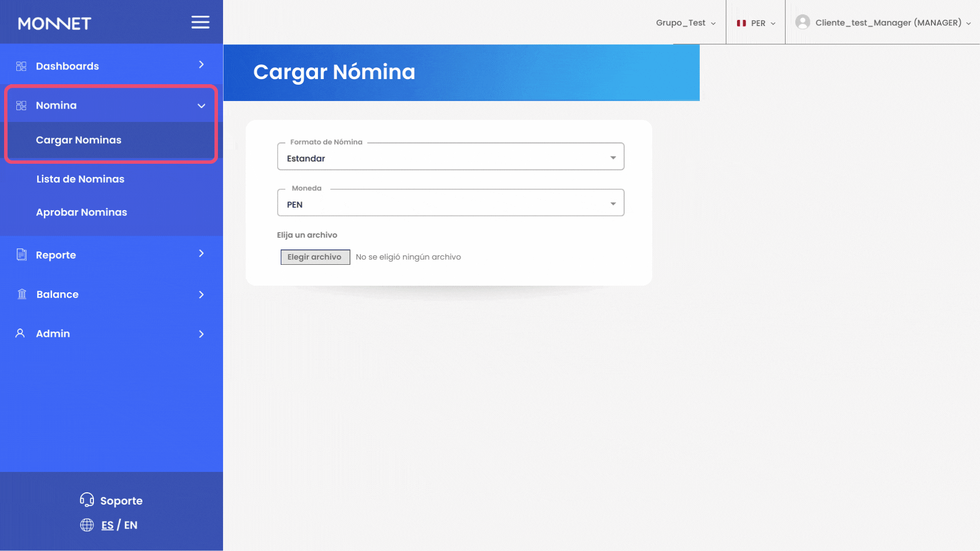The image size is (980, 551).
Task: Click the Dashboards grid icon
Action: click(x=21, y=66)
